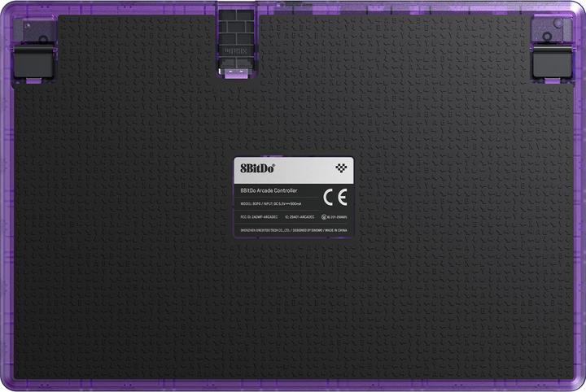Click the MODEL / INPUT specification line
The image size is (586, 392).
point(273,203)
